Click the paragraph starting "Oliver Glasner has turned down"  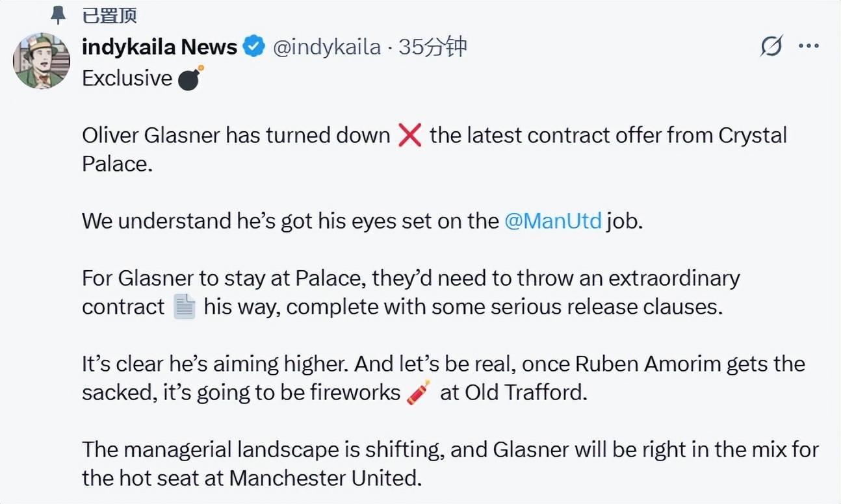[x=433, y=149]
